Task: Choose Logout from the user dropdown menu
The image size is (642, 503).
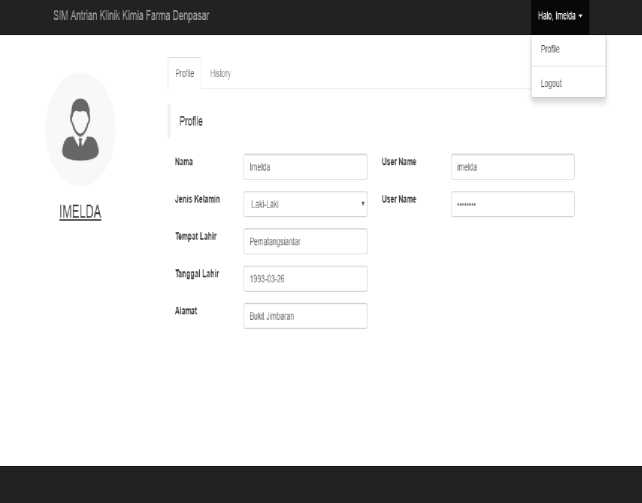Action: click(x=551, y=84)
